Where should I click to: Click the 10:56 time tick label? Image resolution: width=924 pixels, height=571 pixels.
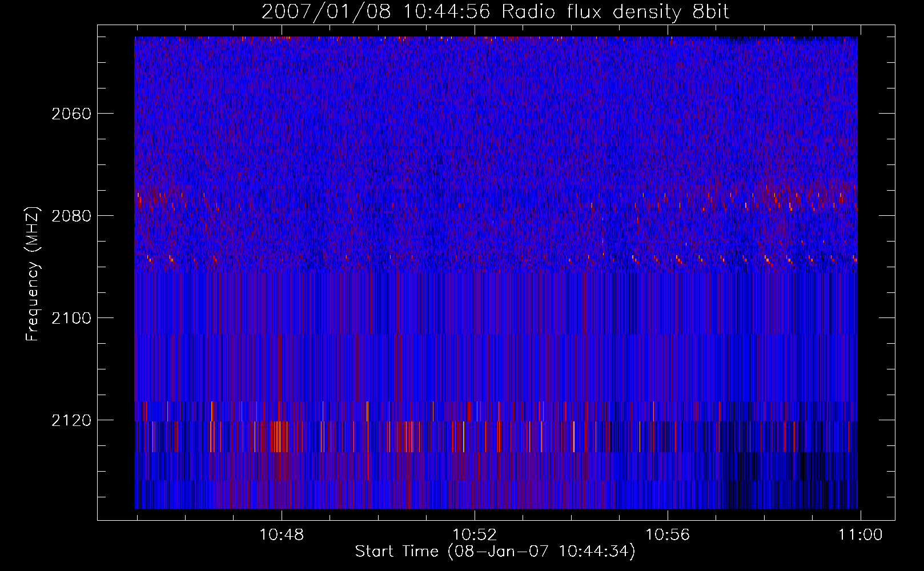click(668, 535)
